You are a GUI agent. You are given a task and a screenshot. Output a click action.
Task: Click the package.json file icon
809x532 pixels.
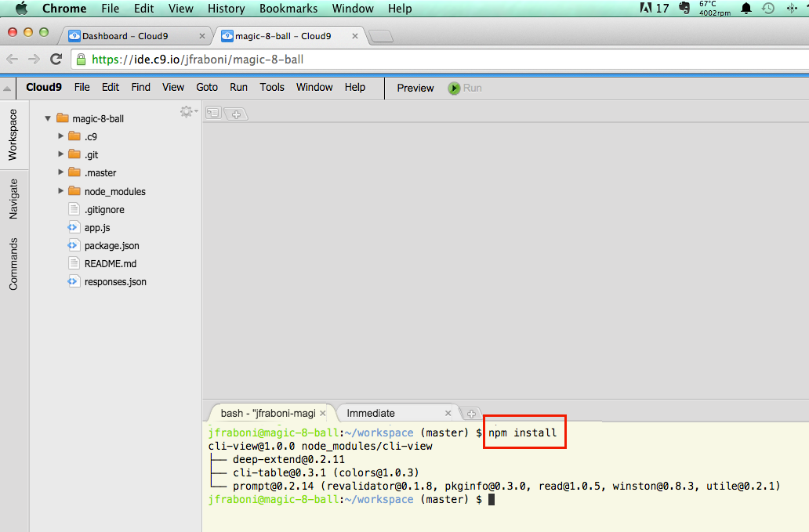[x=73, y=245]
